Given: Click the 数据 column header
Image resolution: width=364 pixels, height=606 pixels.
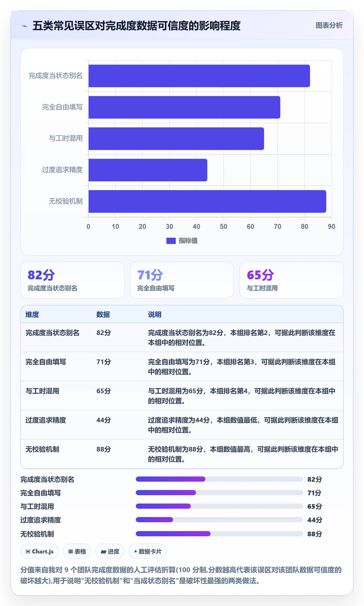Looking at the screenshot, I should [103, 314].
